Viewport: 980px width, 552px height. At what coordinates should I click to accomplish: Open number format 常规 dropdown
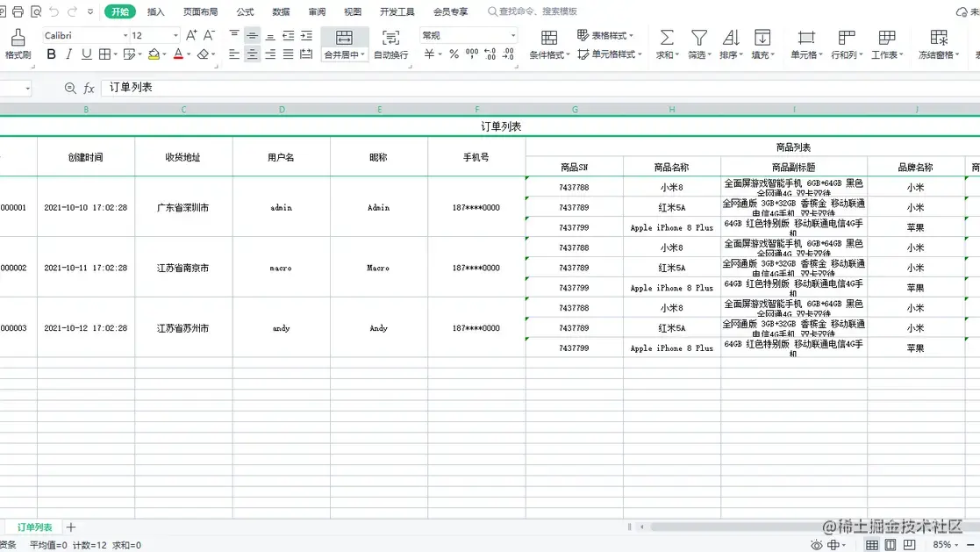(x=513, y=36)
